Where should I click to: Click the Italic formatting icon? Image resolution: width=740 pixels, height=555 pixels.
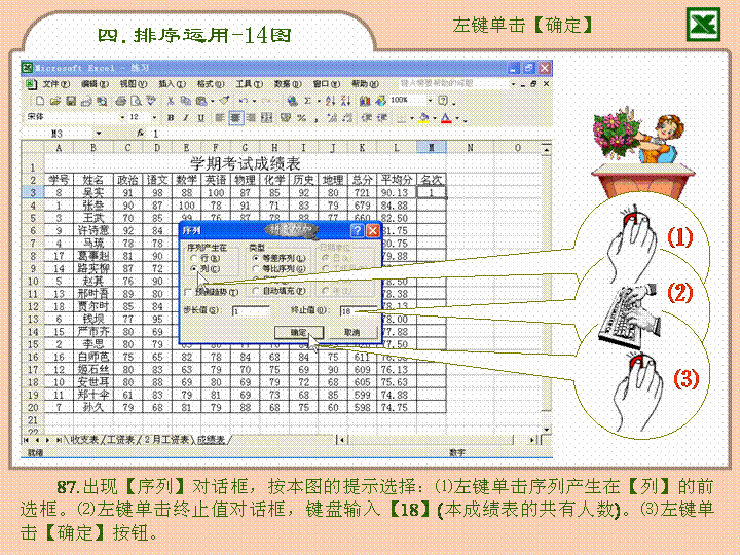tap(185, 117)
